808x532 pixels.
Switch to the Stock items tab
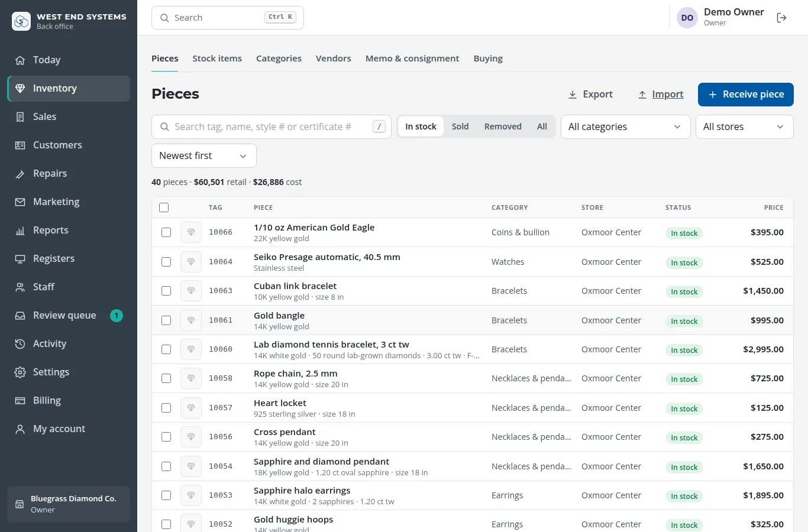click(217, 59)
